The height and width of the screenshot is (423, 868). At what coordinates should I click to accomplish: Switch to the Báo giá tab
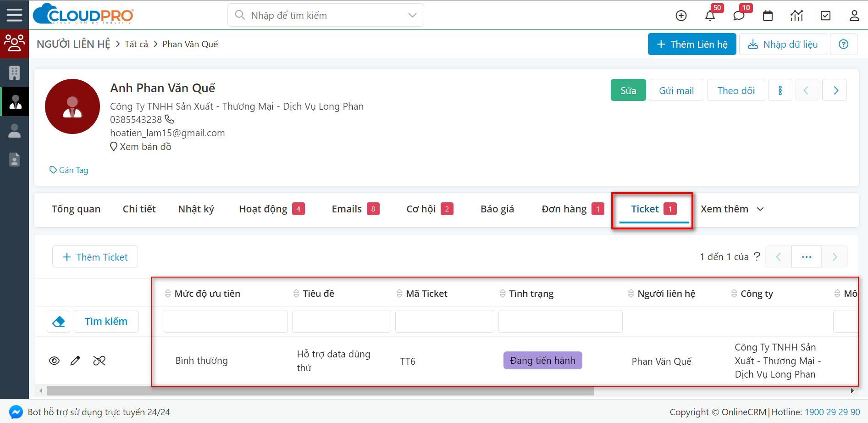(x=498, y=209)
